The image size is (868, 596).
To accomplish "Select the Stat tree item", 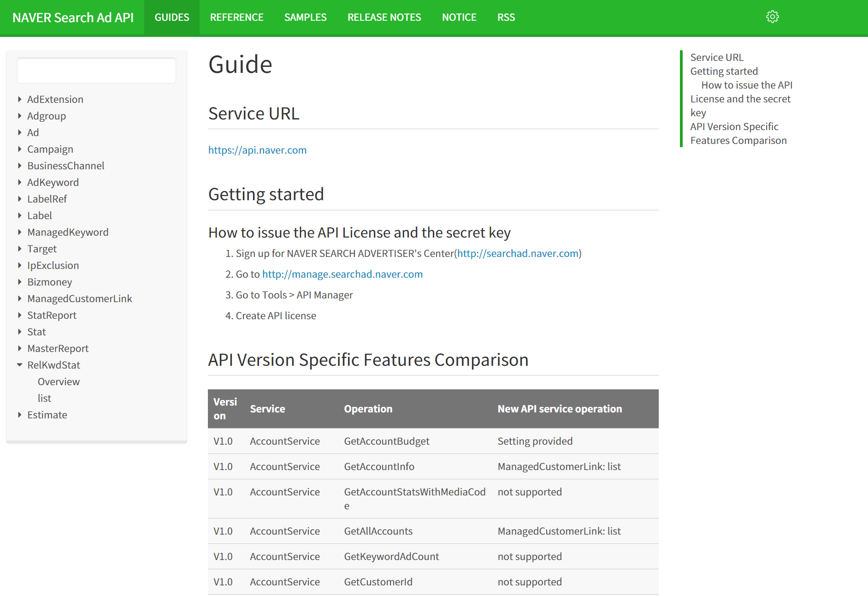I will tap(36, 332).
